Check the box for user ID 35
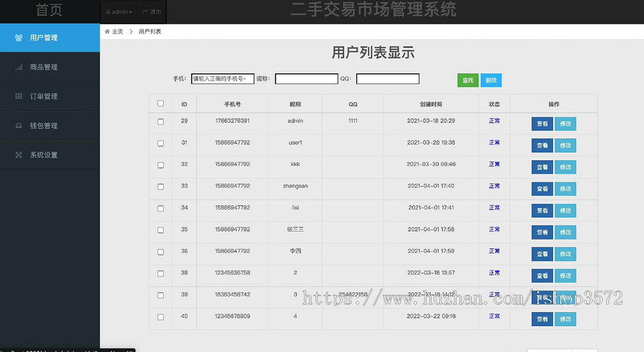Viewport: 644px width, 352px height. coord(160,230)
